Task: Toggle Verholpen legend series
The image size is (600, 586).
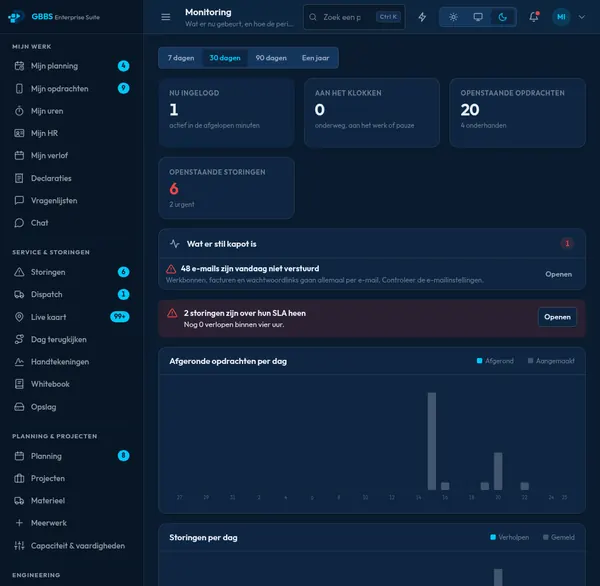Action: pyautogui.click(x=510, y=537)
